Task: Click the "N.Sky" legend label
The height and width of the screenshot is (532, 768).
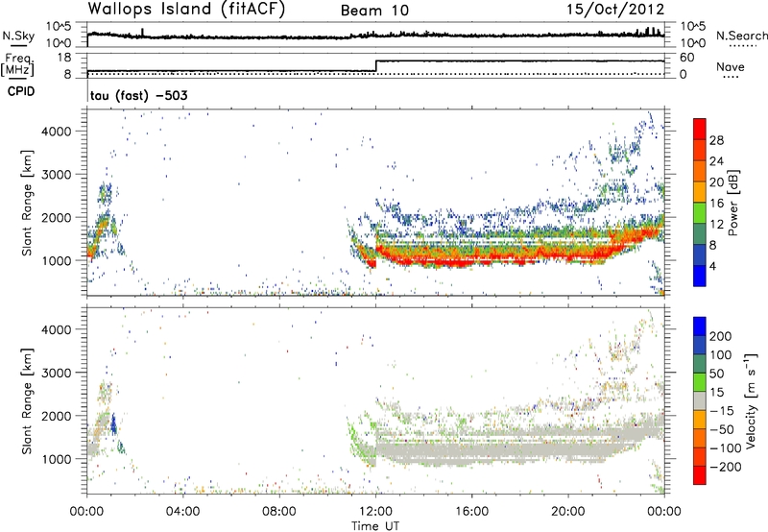Action: click(x=18, y=36)
